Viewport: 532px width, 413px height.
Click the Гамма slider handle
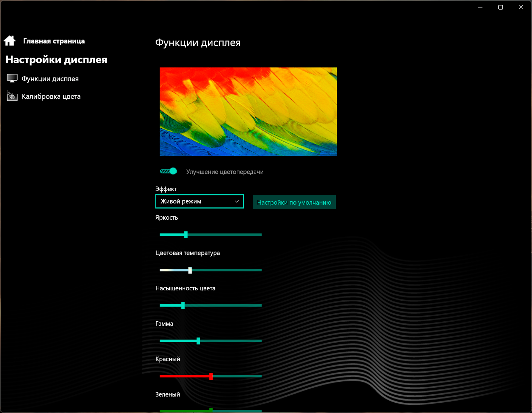click(199, 341)
